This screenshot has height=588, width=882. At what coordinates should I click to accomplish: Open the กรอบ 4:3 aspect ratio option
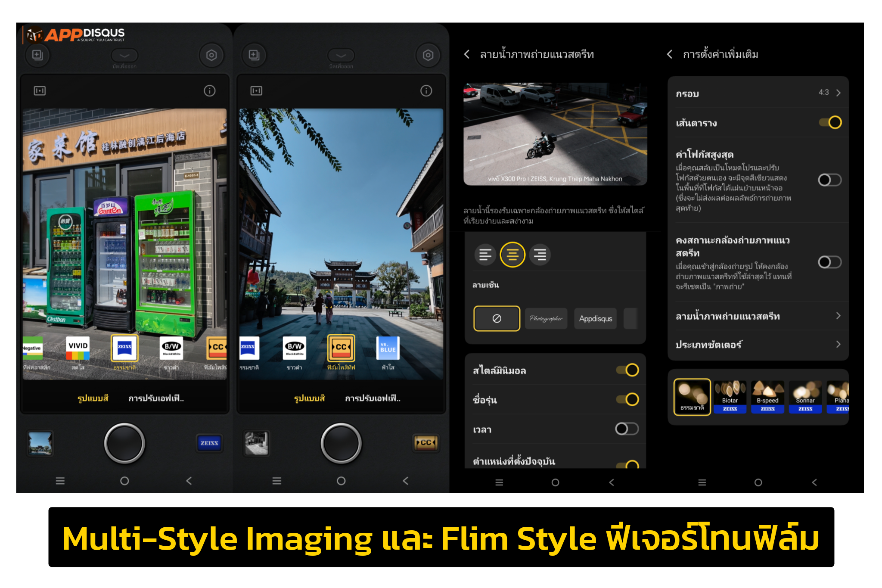coord(758,93)
